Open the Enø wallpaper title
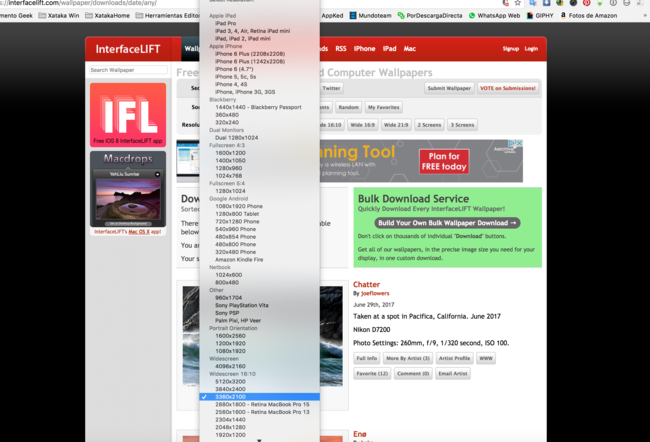This screenshot has width=650, height=442. tap(360, 434)
